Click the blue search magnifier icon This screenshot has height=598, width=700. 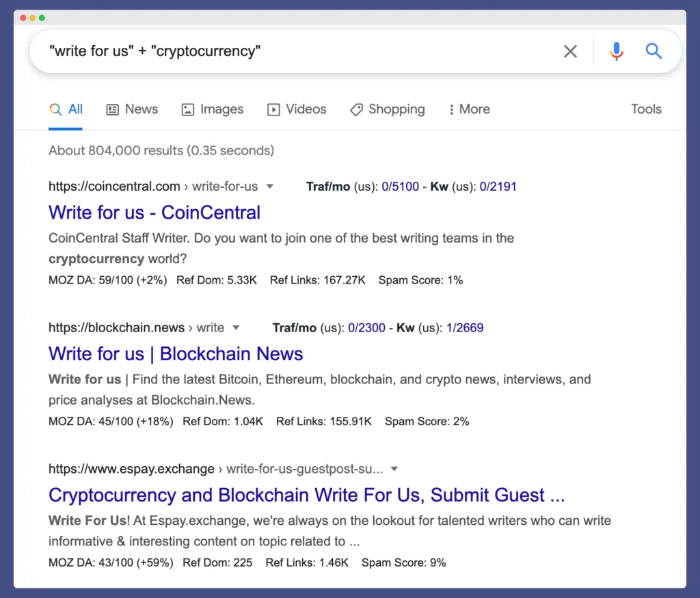click(654, 51)
